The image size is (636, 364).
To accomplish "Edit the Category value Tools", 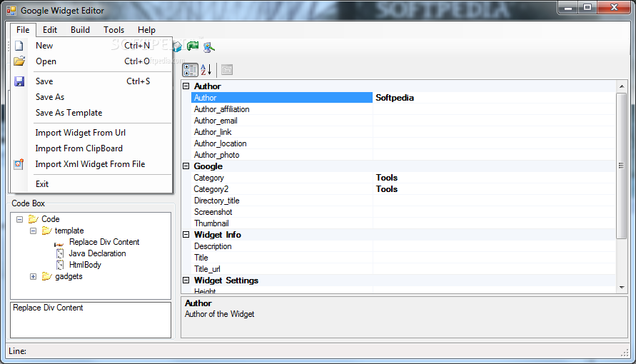I will [x=494, y=178].
